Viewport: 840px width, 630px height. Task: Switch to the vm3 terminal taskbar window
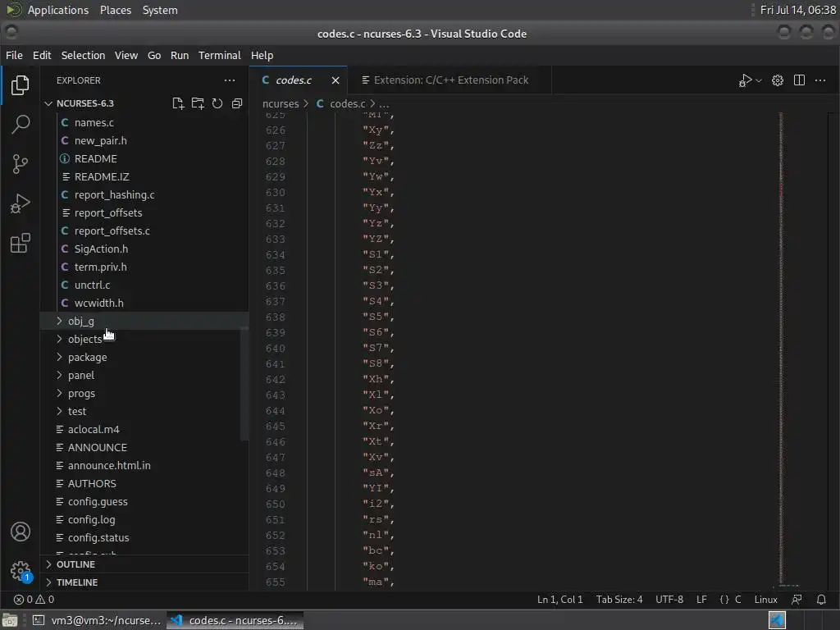97,620
